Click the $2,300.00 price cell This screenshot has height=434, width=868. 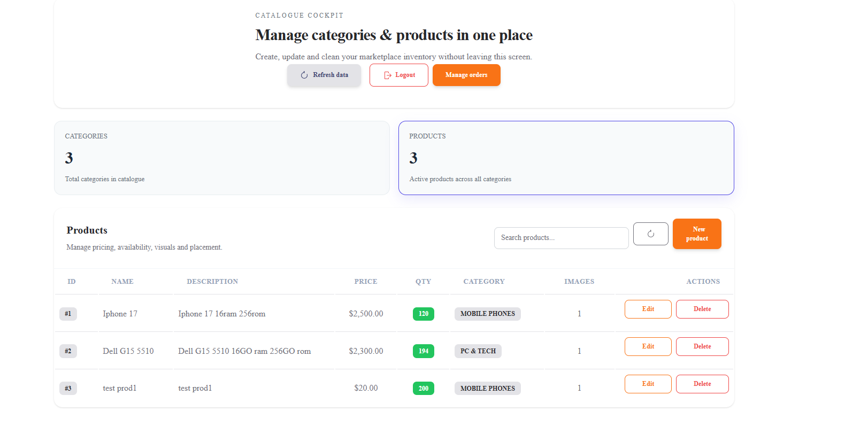click(x=366, y=351)
